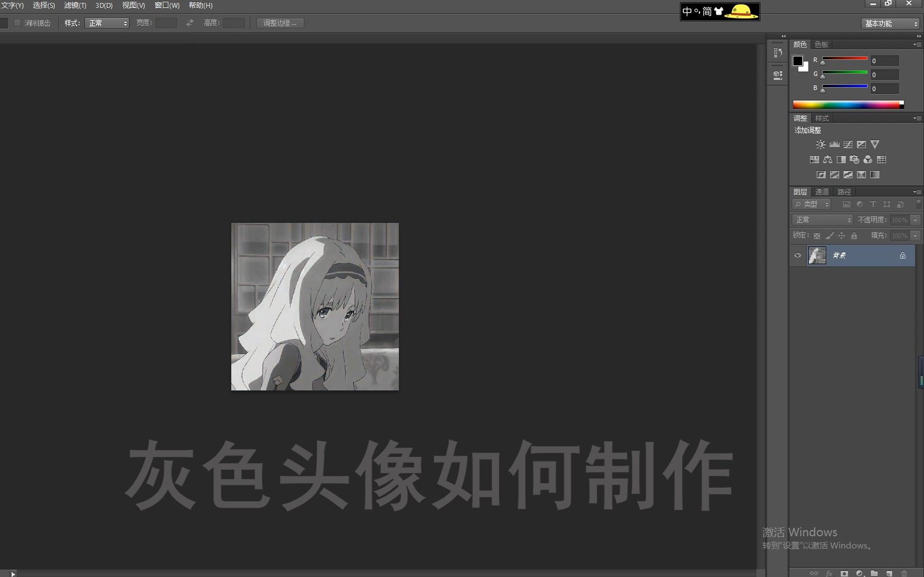
Task: Add a Levels adjustment
Action: pos(834,144)
